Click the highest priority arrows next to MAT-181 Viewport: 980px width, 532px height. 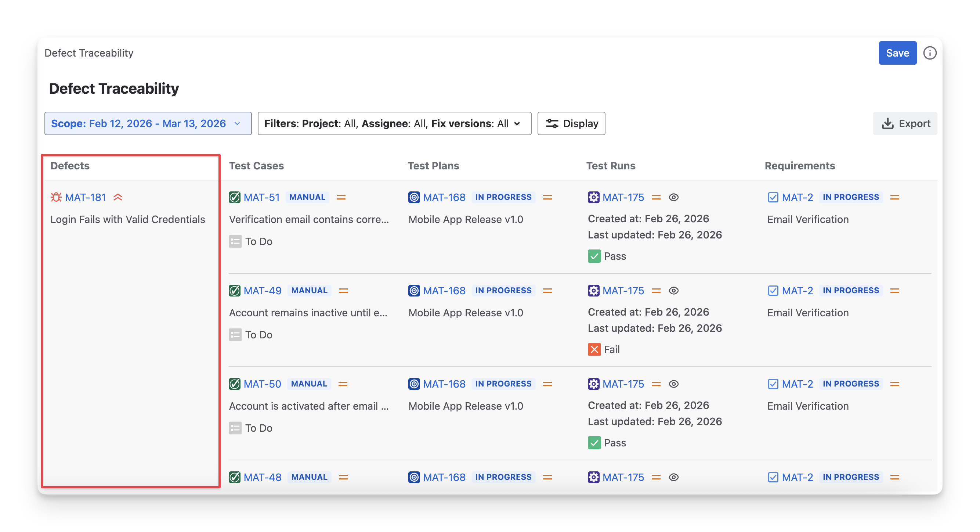pyautogui.click(x=118, y=197)
